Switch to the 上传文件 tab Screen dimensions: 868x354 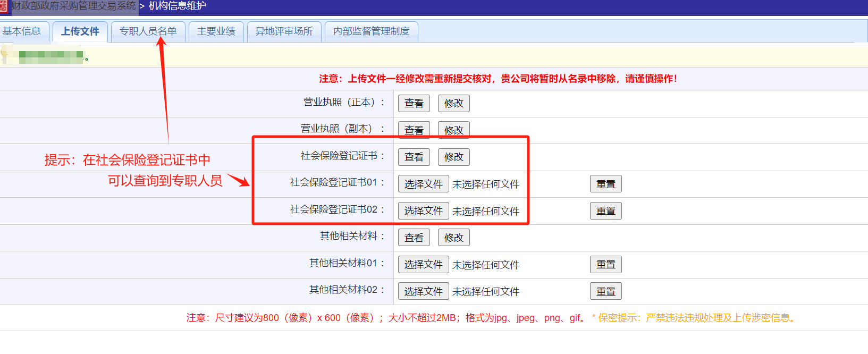coord(80,31)
